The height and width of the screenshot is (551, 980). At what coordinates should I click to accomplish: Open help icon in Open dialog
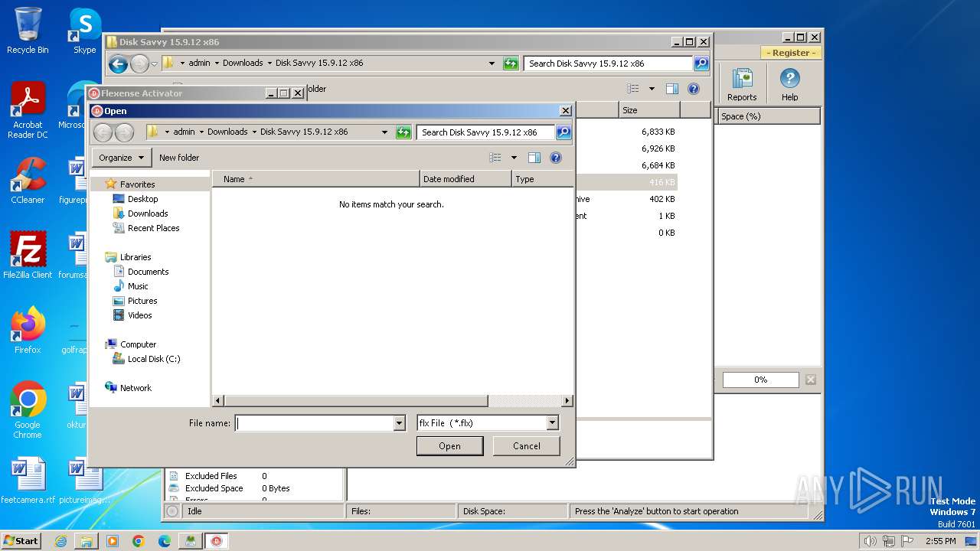556,158
